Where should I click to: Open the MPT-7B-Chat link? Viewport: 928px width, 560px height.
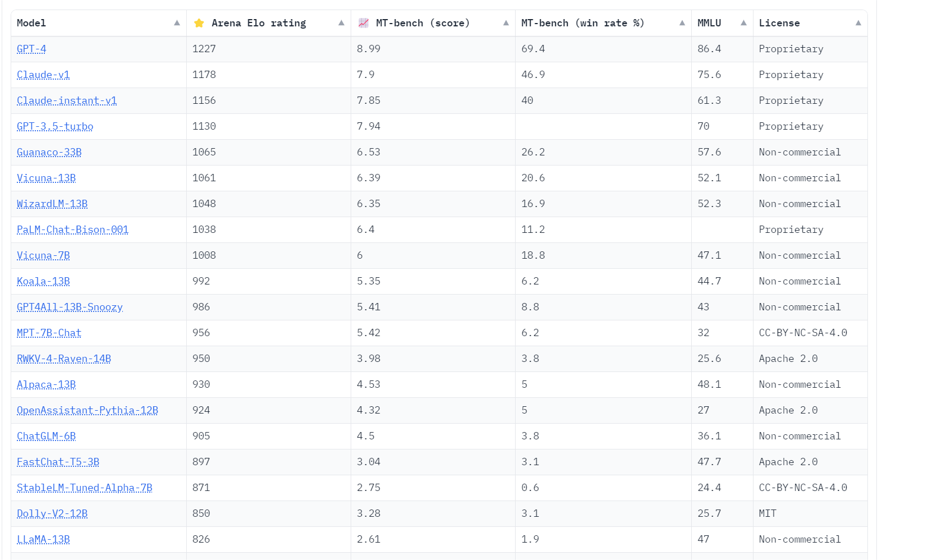pos(49,333)
